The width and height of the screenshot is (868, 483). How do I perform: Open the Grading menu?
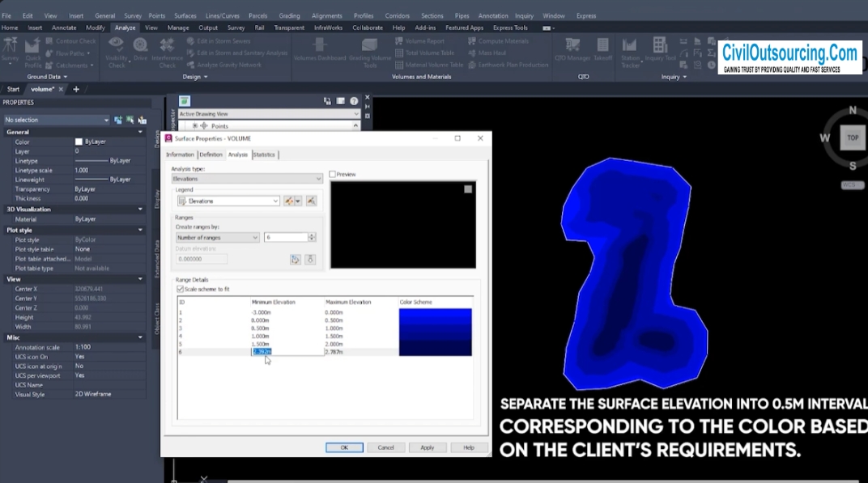click(x=289, y=16)
